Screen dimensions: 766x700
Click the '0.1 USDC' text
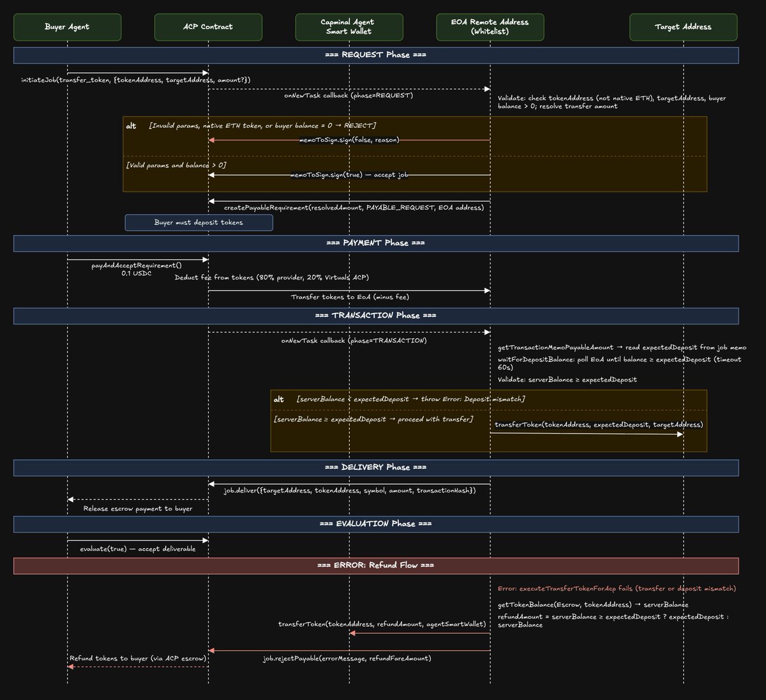(137, 273)
